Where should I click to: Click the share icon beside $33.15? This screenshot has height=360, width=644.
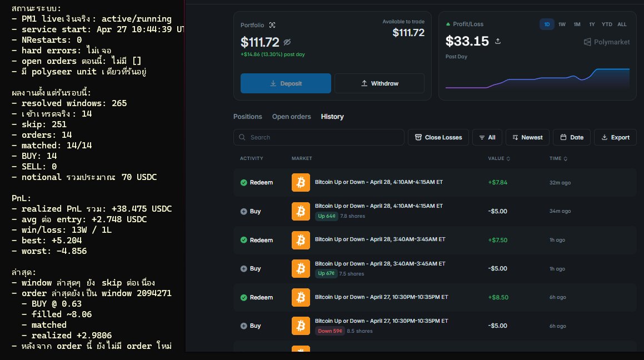(x=498, y=41)
